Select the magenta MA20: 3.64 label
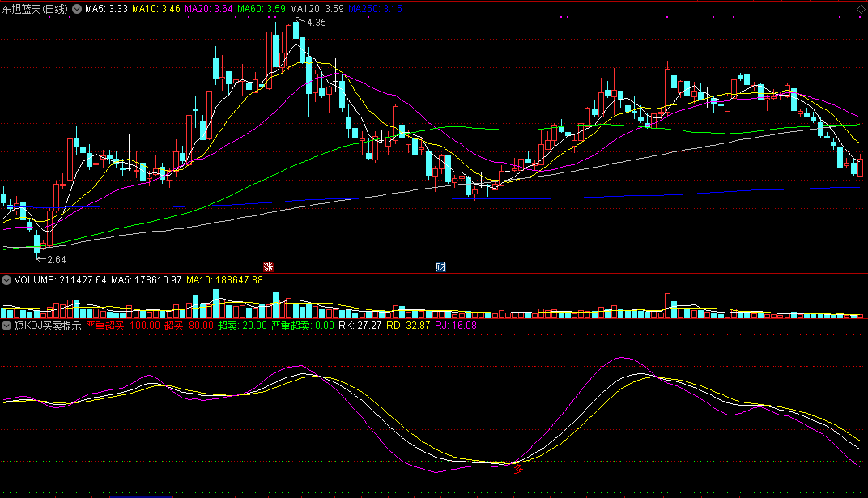 pos(209,9)
